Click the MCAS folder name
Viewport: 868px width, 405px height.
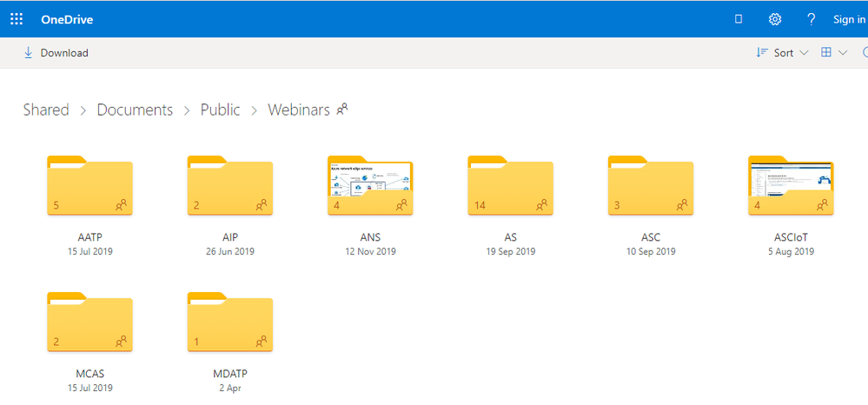click(89, 374)
